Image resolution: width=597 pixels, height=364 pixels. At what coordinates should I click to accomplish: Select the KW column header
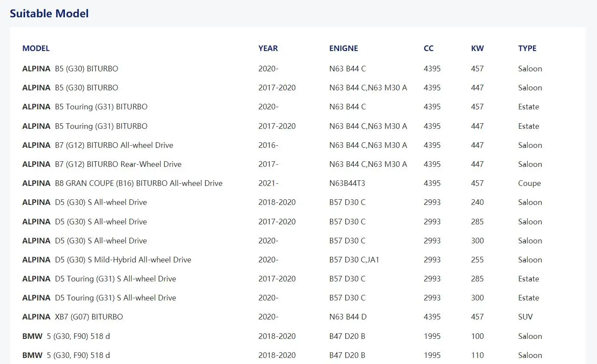tap(478, 48)
